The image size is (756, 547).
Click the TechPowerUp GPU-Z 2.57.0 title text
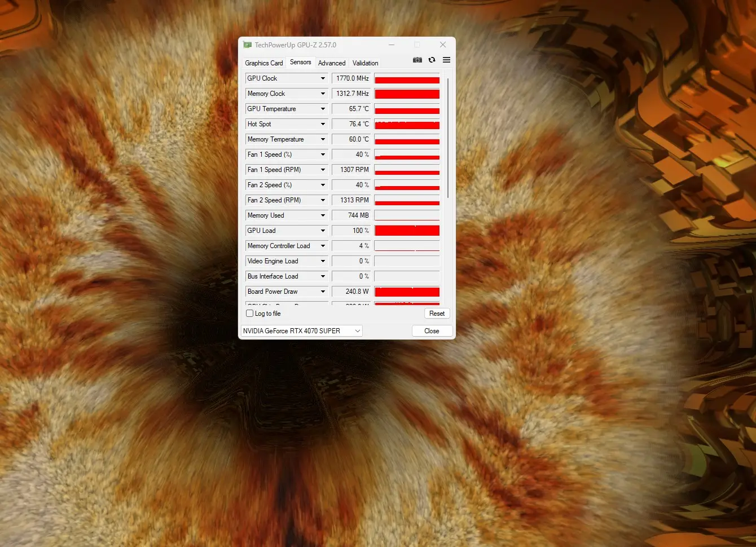pos(295,45)
